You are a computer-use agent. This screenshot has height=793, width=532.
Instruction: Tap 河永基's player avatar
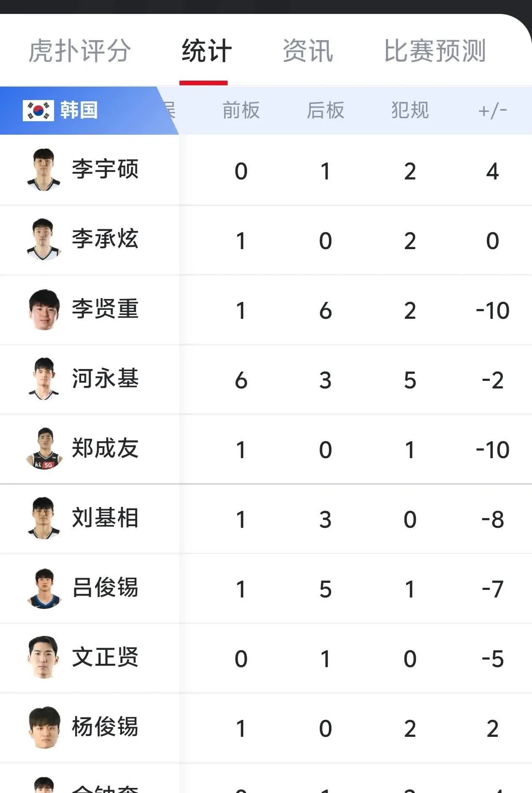[44, 379]
